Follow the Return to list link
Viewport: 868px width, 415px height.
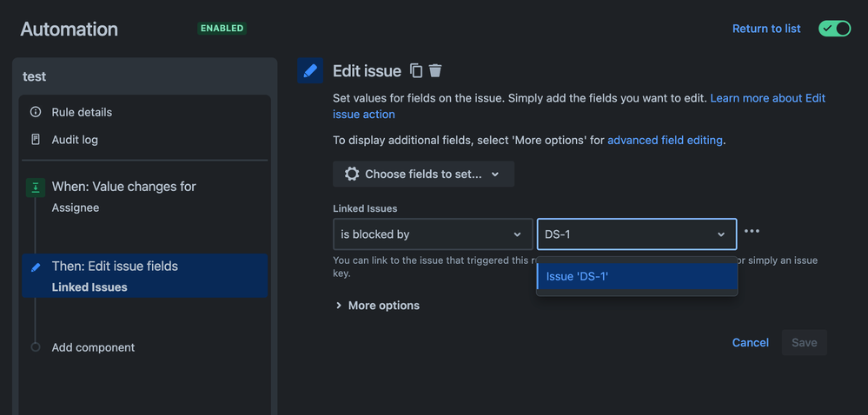tap(766, 29)
